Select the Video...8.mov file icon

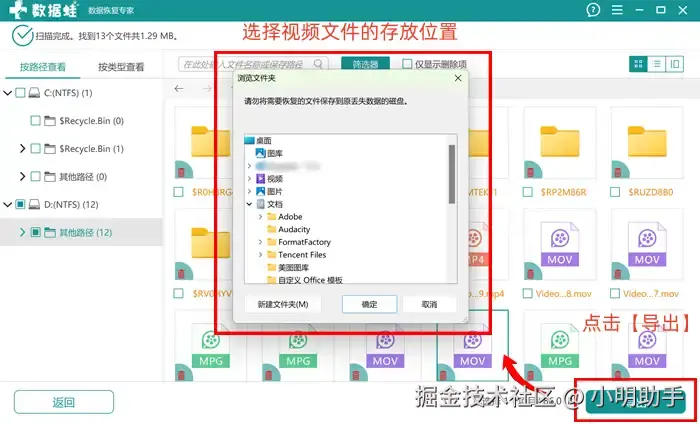559,245
